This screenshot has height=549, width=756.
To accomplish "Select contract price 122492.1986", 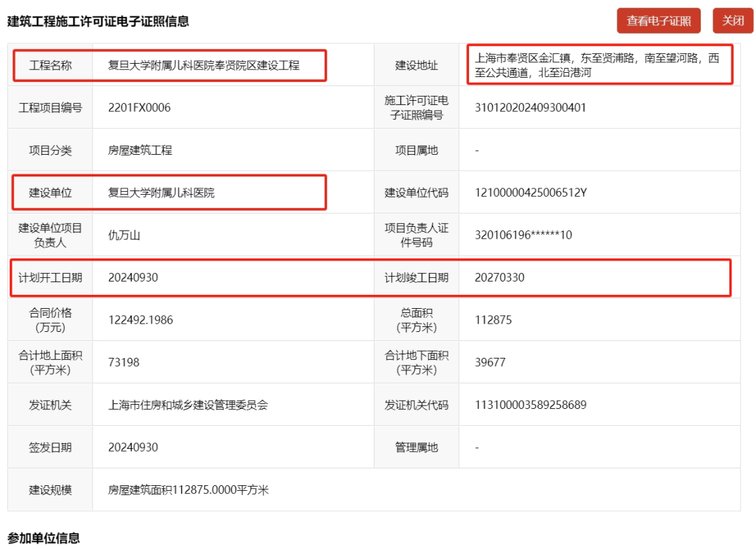I will [x=140, y=320].
